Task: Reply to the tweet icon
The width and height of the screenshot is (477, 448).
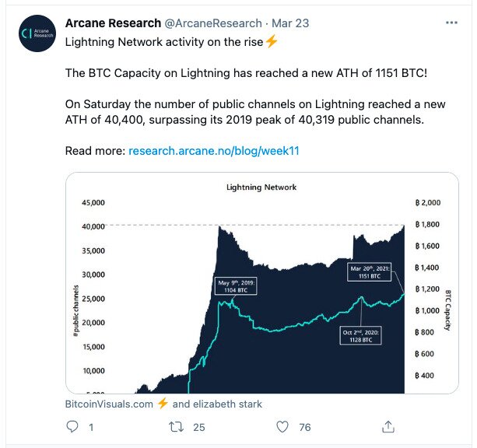Action: tap(72, 427)
